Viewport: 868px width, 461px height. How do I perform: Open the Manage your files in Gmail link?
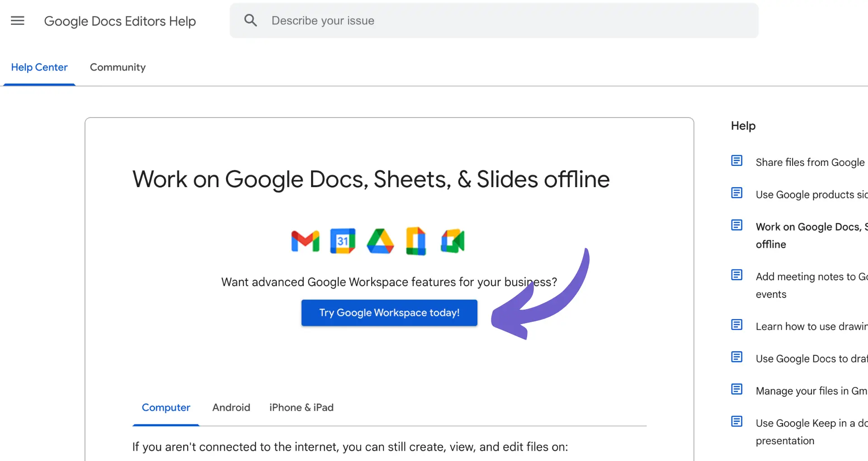pyautogui.click(x=811, y=391)
